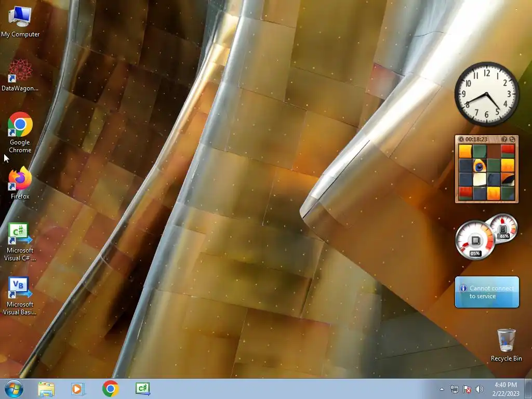The image size is (532, 399).
Task: Shuffle the picture puzzle via the arrows icon
Action: (x=512, y=139)
